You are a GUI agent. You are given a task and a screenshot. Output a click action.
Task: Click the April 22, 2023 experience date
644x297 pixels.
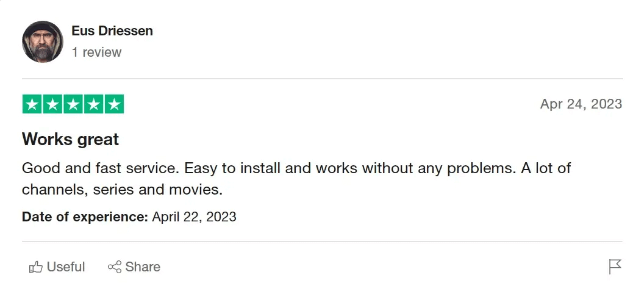(194, 216)
